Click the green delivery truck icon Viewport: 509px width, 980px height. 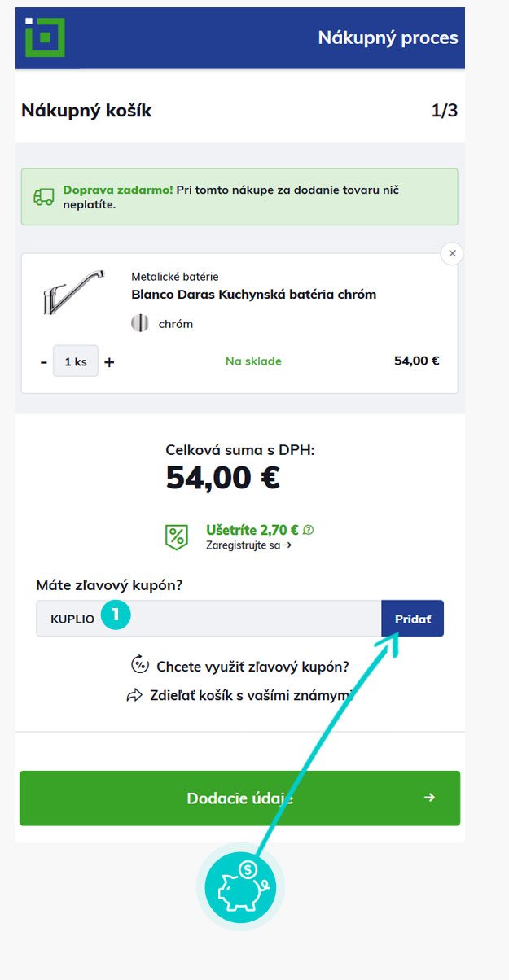(43, 197)
